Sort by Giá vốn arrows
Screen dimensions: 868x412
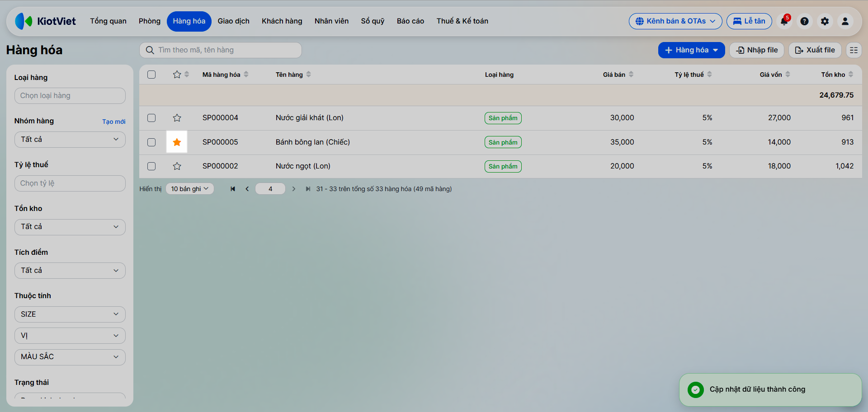[x=788, y=75]
